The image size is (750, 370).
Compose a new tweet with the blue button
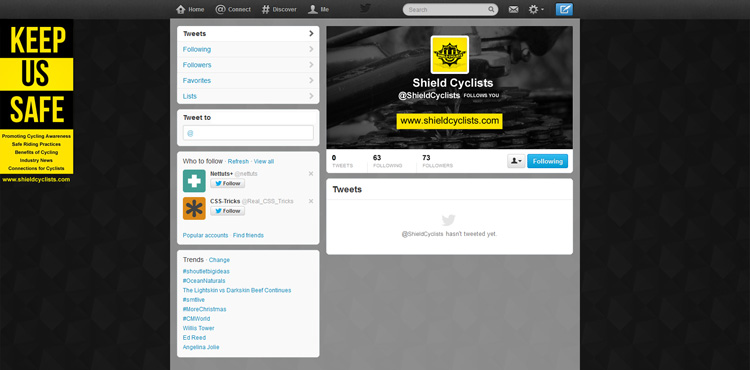click(x=564, y=9)
